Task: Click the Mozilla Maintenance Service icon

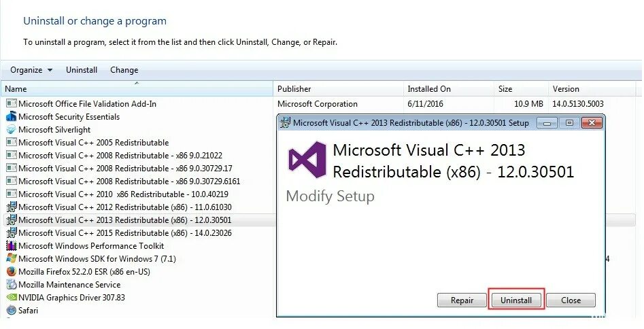Action: pyautogui.click(x=11, y=285)
